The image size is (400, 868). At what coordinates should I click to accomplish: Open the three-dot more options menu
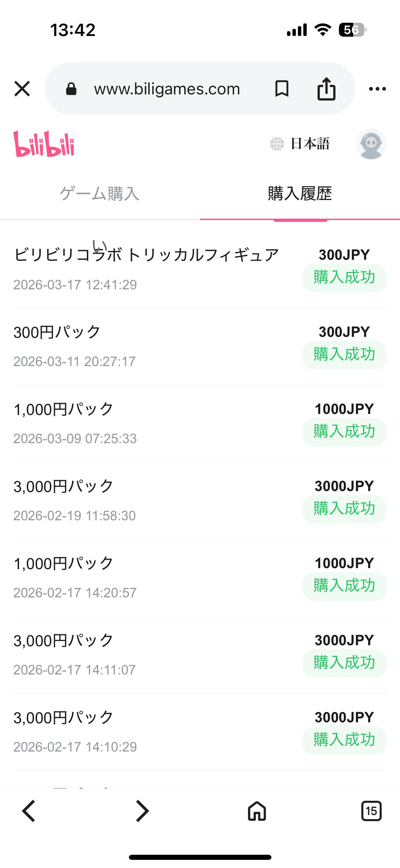coord(377,89)
